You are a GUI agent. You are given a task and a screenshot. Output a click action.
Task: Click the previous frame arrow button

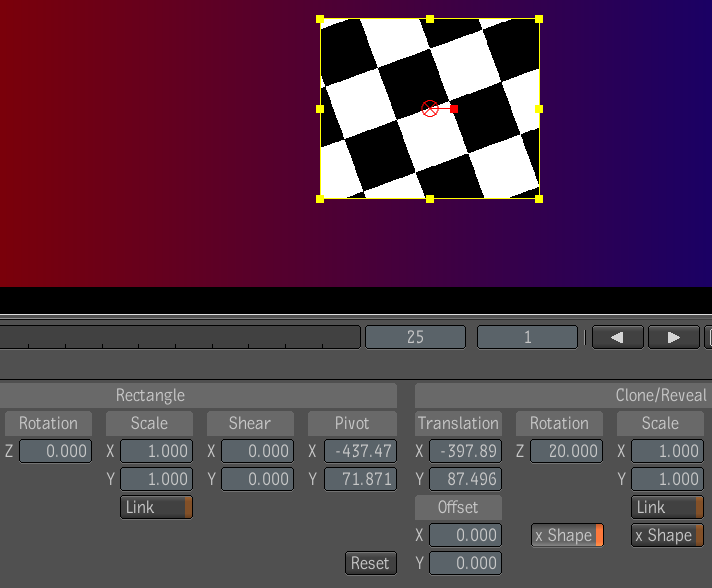(x=618, y=337)
